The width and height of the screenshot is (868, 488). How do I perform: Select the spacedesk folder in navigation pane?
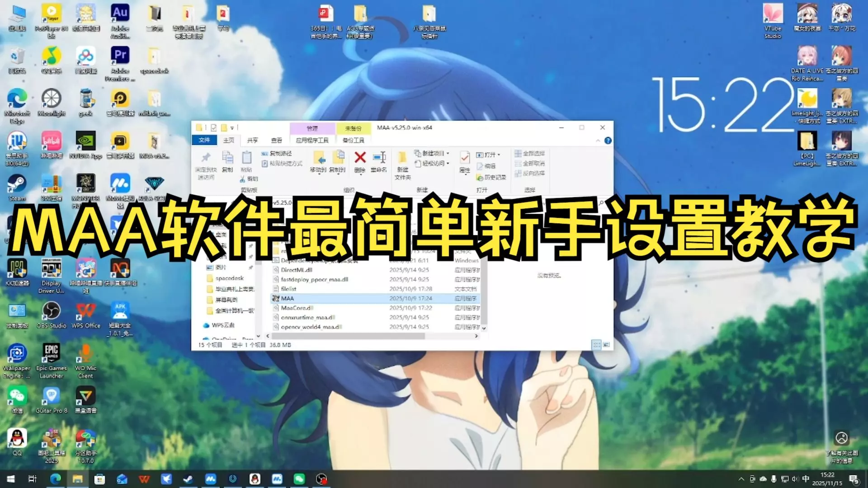point(225,278)
